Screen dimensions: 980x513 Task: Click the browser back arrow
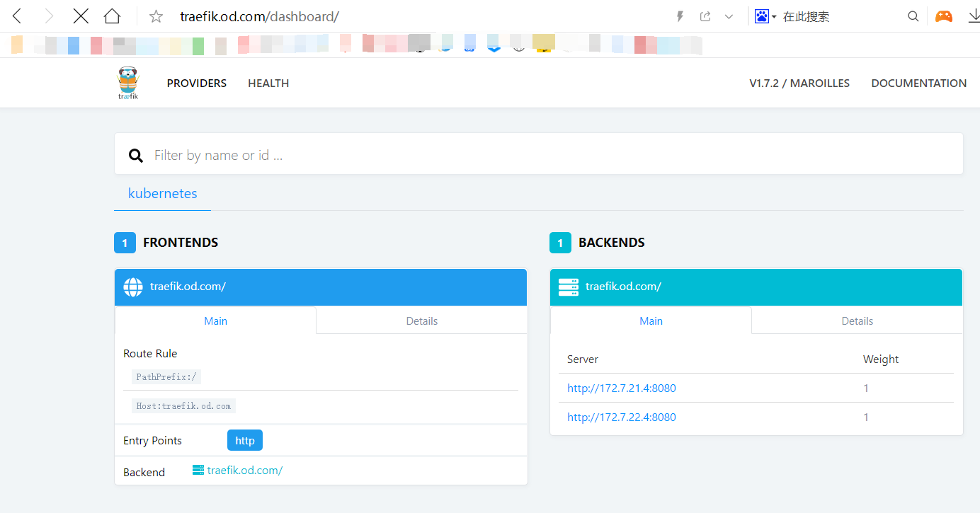18,16
